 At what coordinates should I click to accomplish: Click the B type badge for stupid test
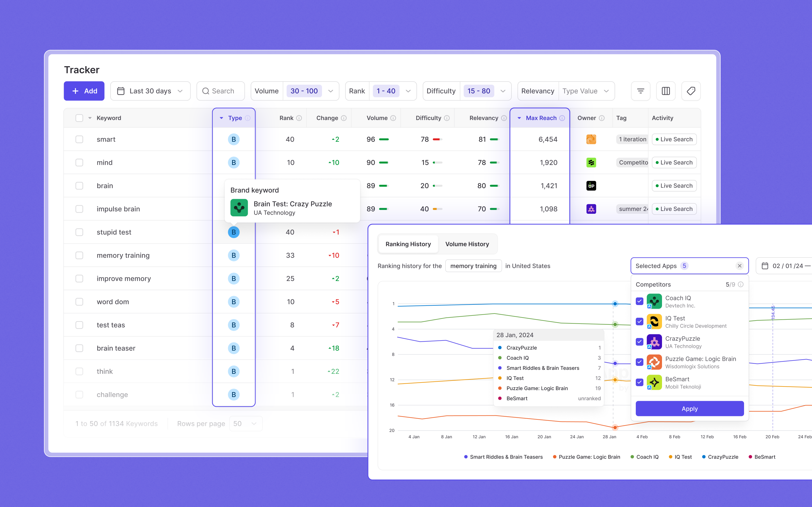(x=233, y=232)
